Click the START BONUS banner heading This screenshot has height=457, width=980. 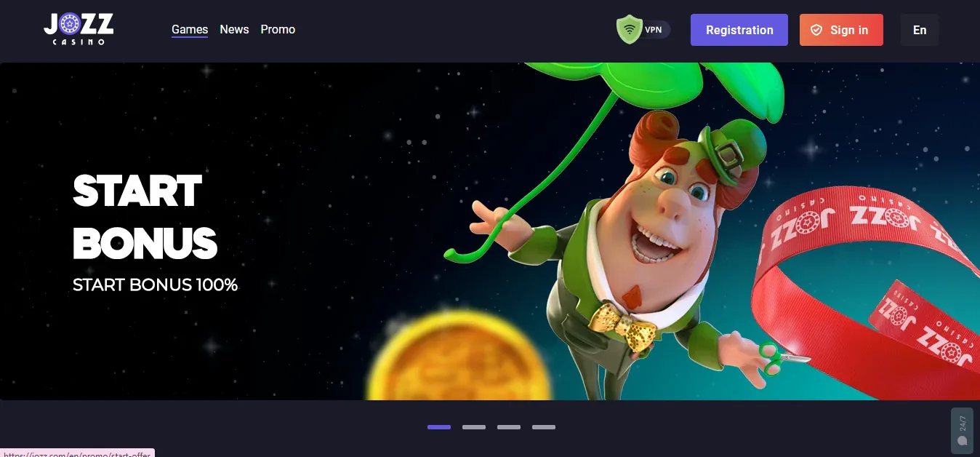(x=145, y=217)
